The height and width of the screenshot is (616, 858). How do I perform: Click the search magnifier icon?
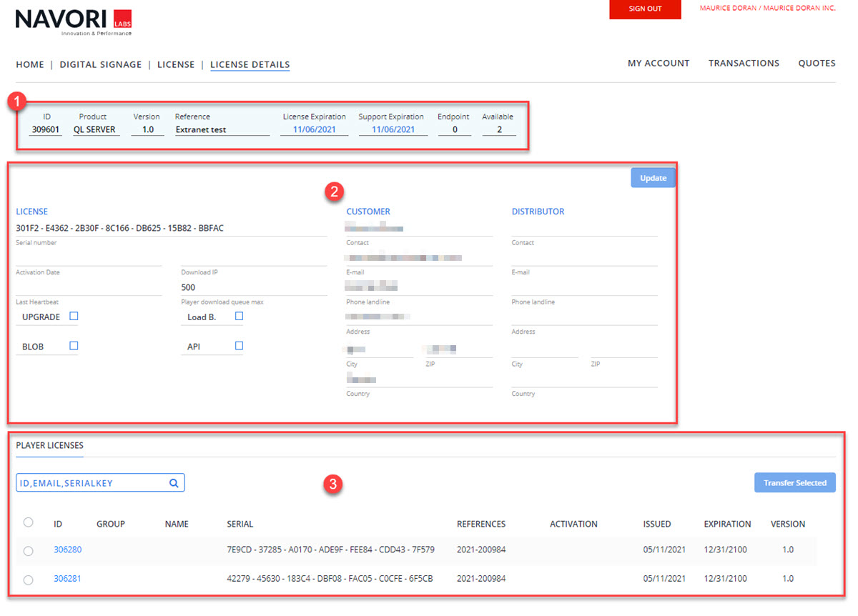pyautogui.click(x=174, y=483)
